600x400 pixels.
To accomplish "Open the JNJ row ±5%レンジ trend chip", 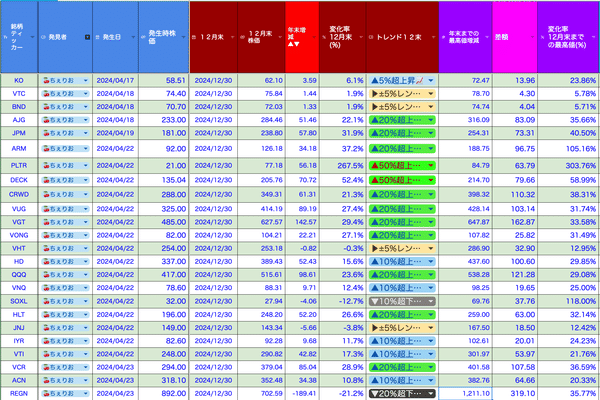I will click(x=402, y=328).
